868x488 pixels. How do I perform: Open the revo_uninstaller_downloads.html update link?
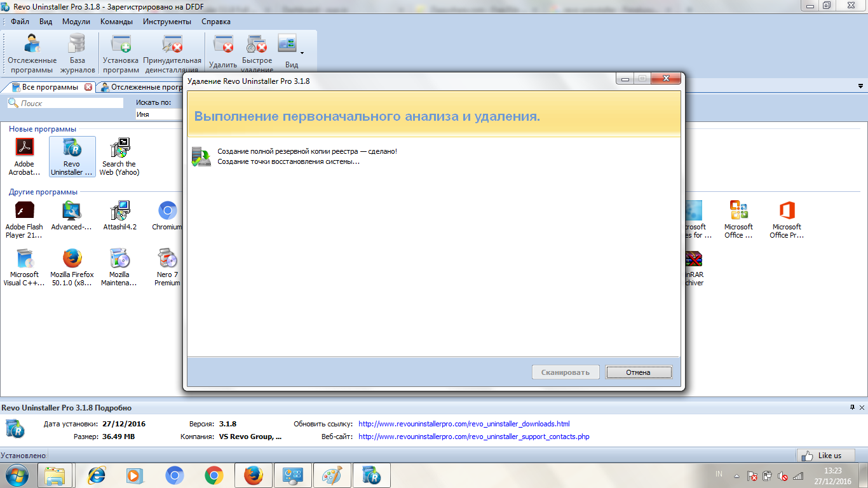tap(464, 424)
